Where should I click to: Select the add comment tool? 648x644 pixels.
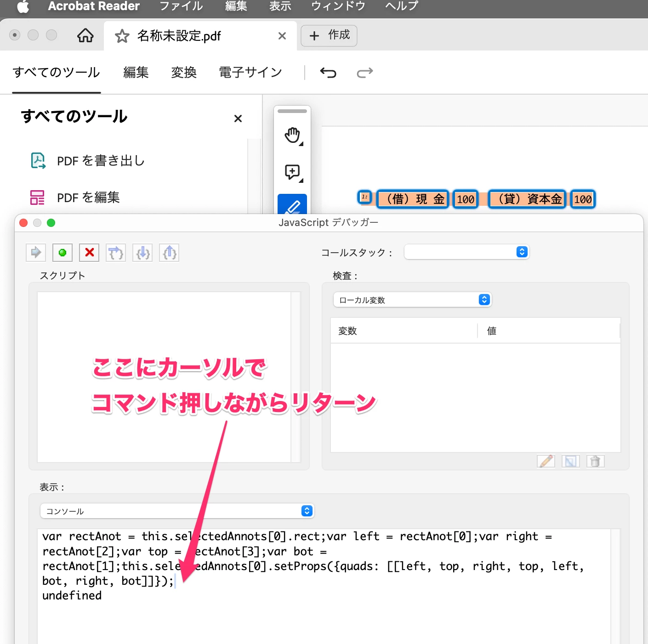[292, 172]
